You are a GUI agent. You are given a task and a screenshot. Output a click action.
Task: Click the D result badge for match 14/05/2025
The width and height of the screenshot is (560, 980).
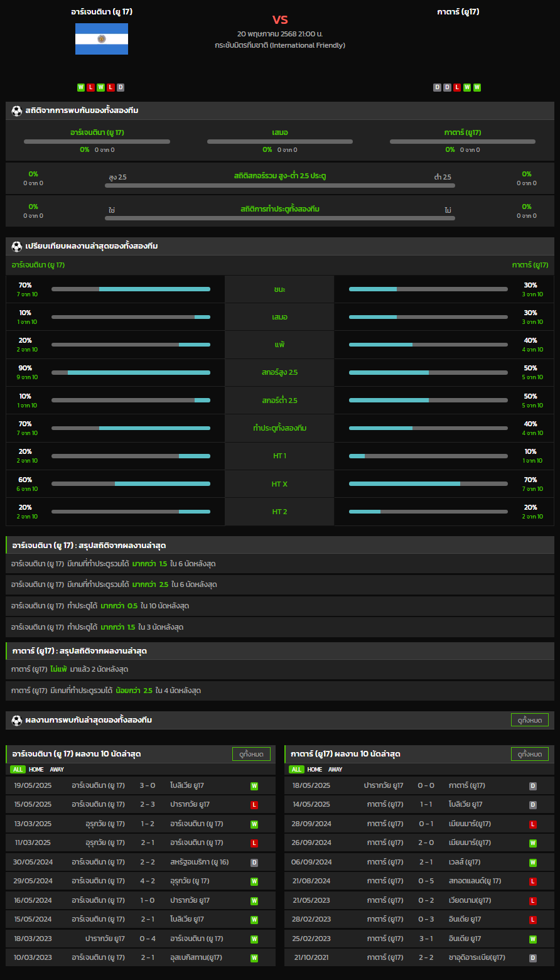click(x=533, y=805)
